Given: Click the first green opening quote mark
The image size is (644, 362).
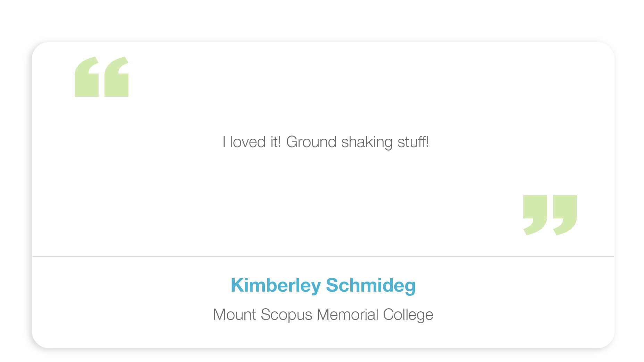Looking at the screenshot, I should [x=87, y=77].
